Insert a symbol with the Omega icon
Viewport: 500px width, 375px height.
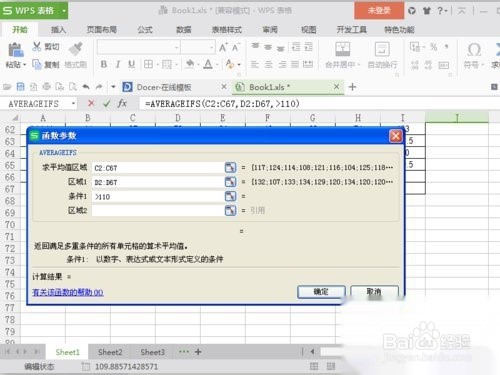pyautogui.click(x=474, y=50)
